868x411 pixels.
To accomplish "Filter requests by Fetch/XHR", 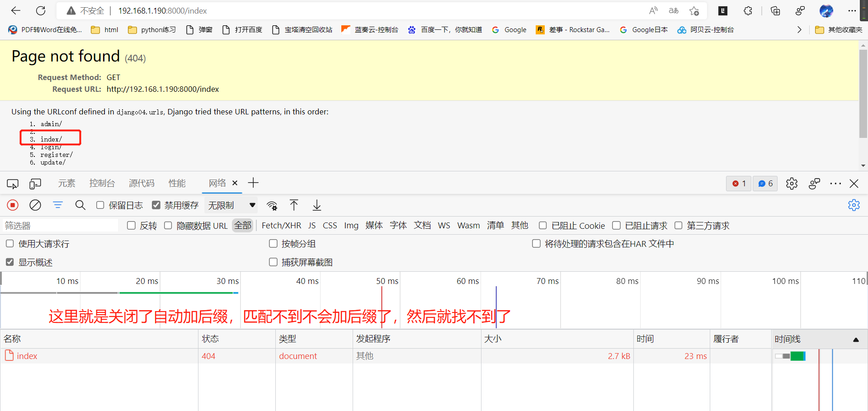I will (x=281, y=226).
